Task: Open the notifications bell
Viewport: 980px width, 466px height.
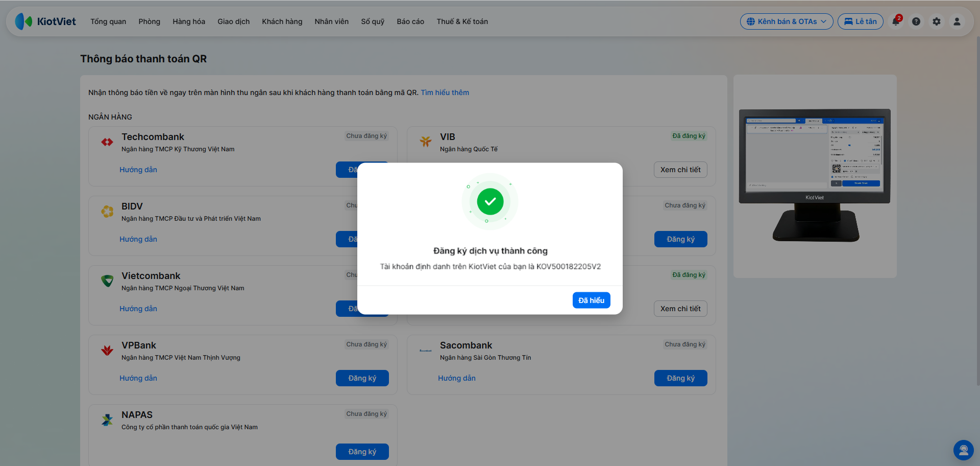Action: point(896,21)
